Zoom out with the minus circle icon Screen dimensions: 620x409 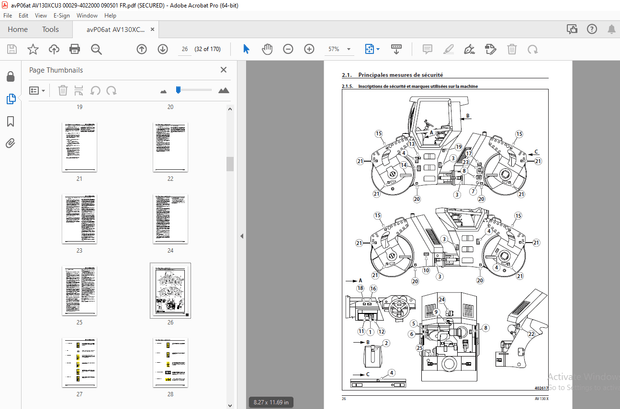[288, 49]
